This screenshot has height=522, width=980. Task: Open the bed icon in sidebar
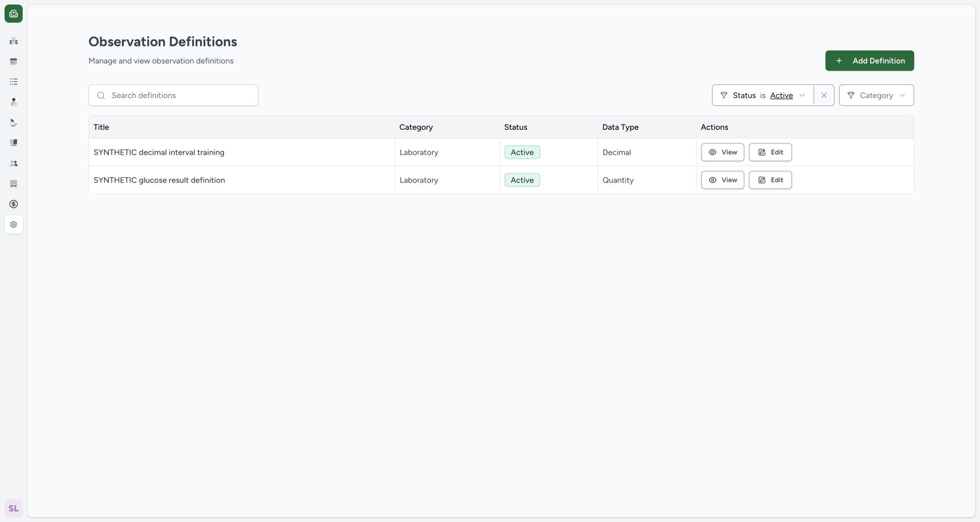coord(14,184)
